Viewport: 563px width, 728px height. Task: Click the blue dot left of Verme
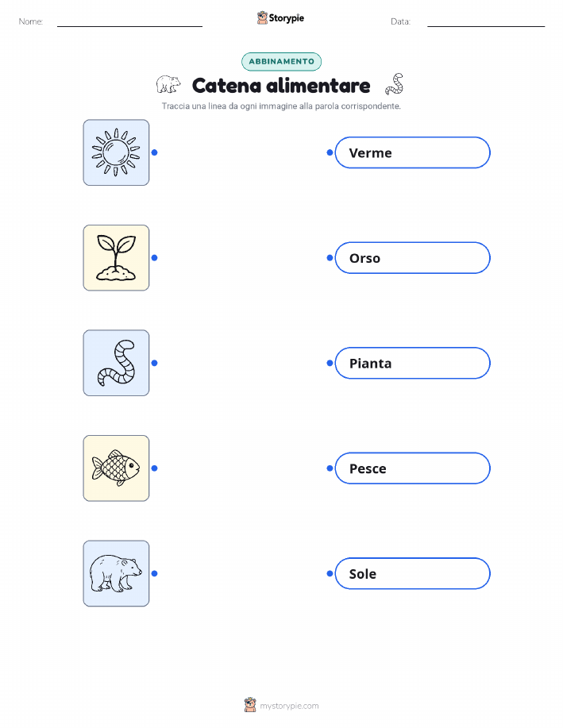click(x=330, y=152)
